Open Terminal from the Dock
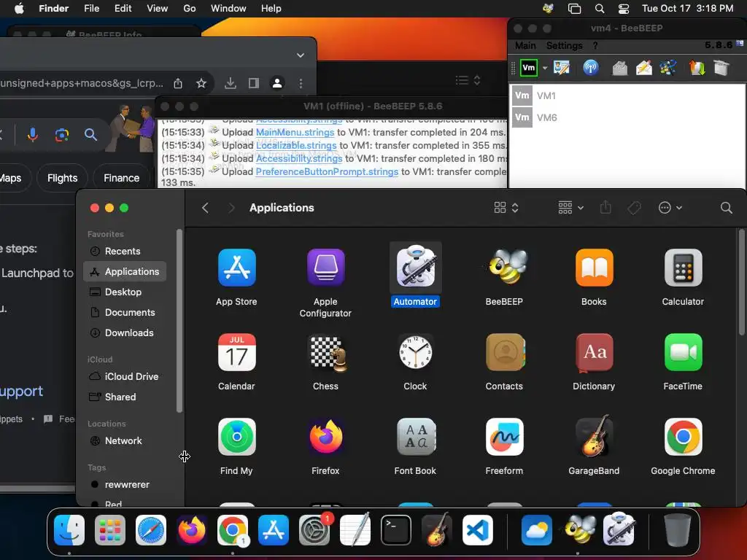Image resolution: width=747 pixels, height=560 pixels. 396,530
